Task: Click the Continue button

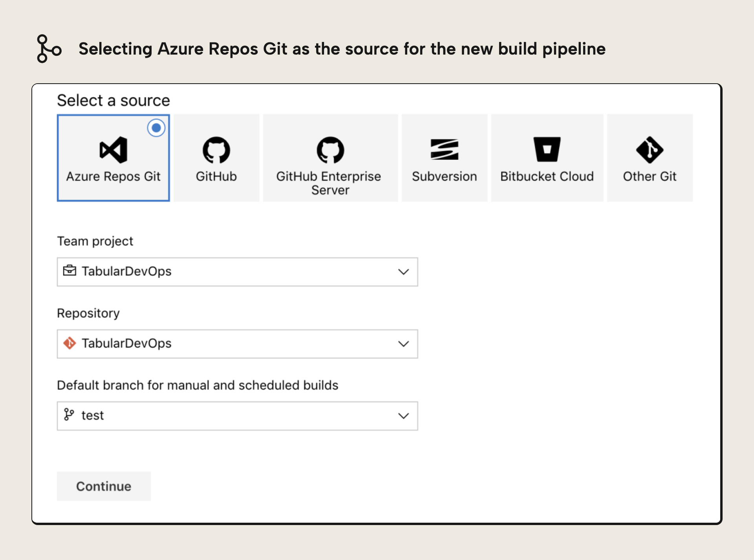Action: pos(104,486)
